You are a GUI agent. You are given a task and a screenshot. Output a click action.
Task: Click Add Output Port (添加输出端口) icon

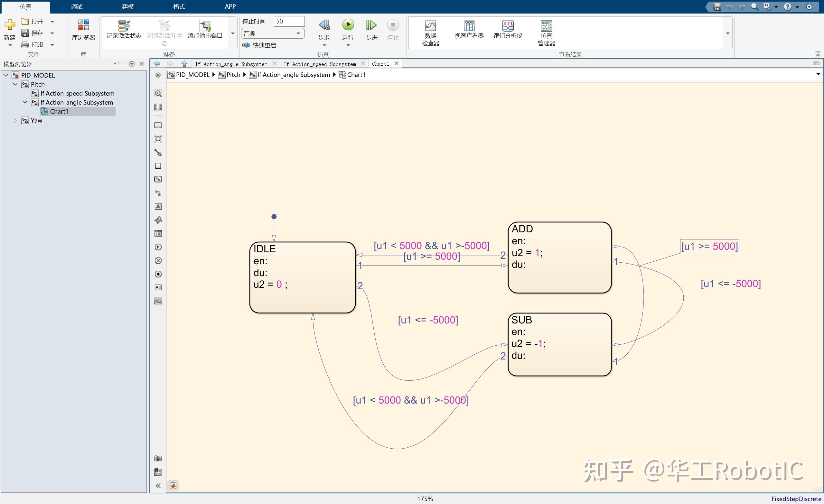pos(205,26)
